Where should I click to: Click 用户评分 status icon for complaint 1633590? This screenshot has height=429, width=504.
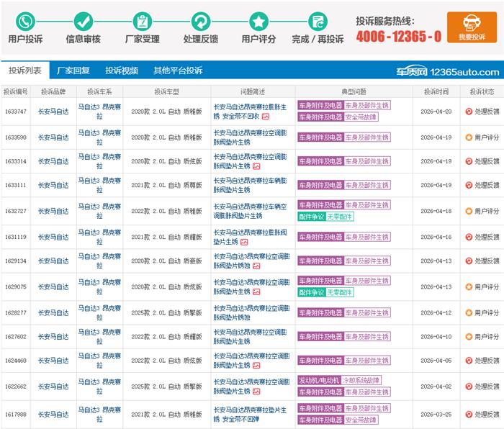pos(469,137)
